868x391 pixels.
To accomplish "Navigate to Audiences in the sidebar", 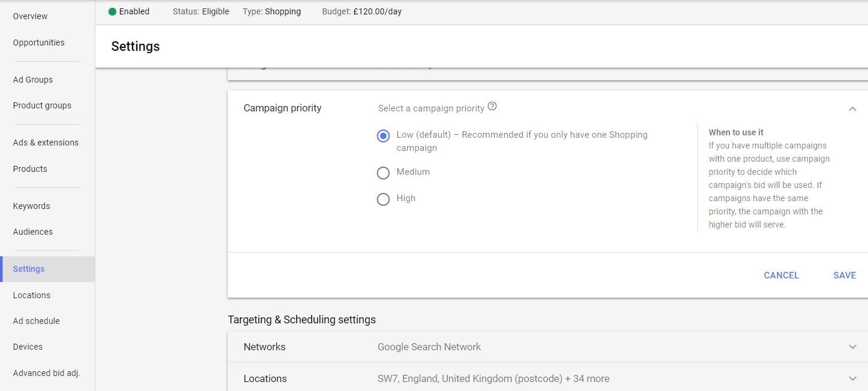I will pos(32,232).
